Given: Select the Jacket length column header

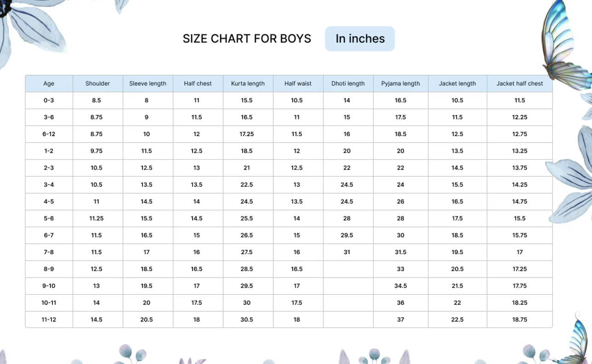Looking at the screenshot, I should [x=457, y=84].
